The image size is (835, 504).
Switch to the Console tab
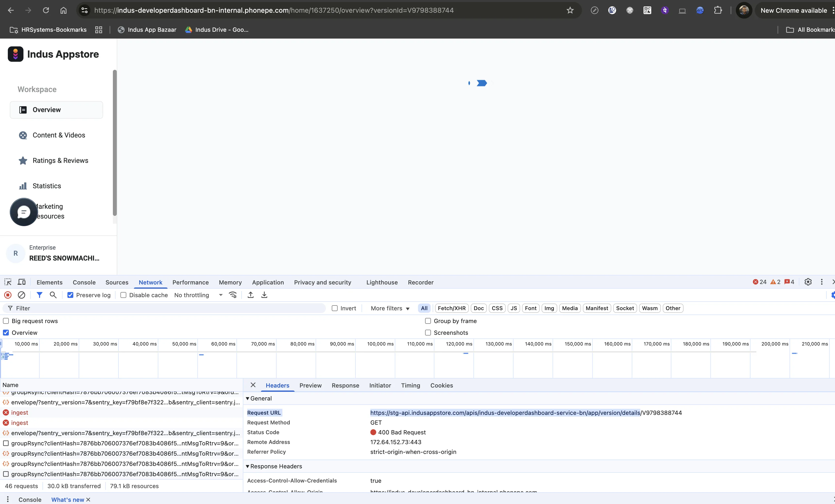point(84,282)
